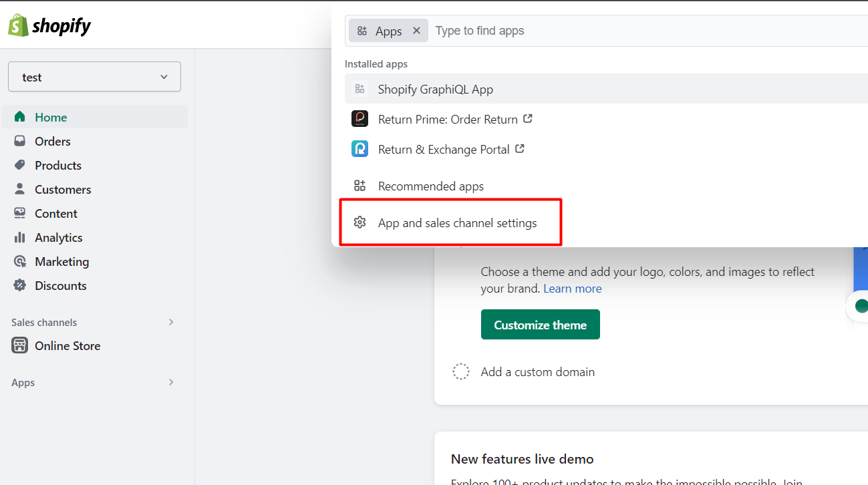Click the Content image icon
The height and width of the screenshot is (485, 868).
pos(20,213)
